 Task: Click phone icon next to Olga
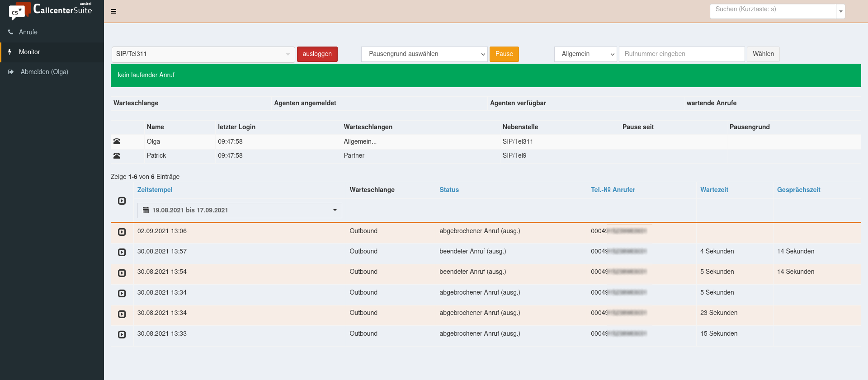tap(117, 141)
